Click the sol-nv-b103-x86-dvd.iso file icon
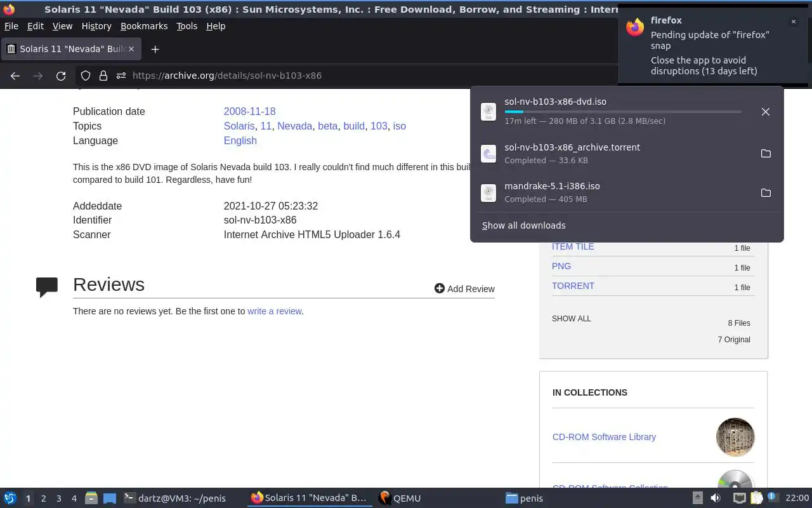Image resolution: width=812 pixels, height=508 pixels. [x=488, y=112]
